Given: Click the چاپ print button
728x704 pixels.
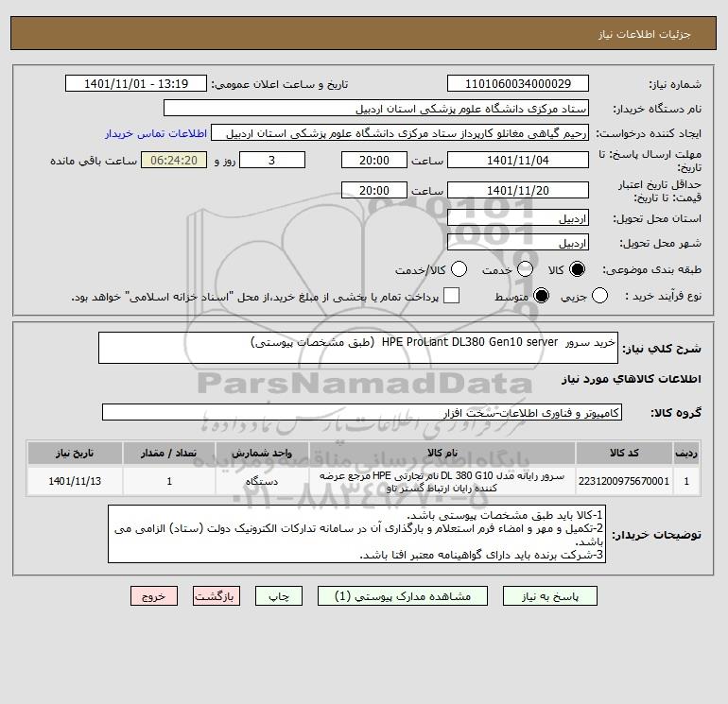Looking at the screenshot, I should click(x=279, y=596).
